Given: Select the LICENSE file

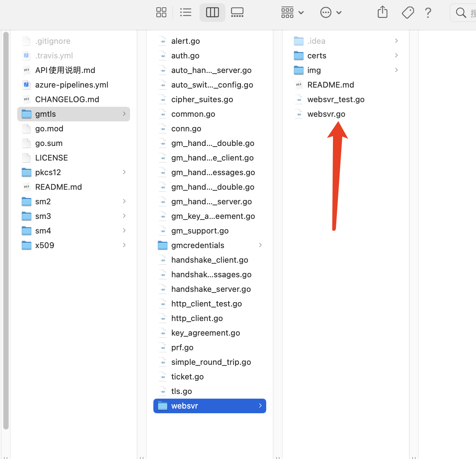Looking at the screenshot, I should 51,158.
